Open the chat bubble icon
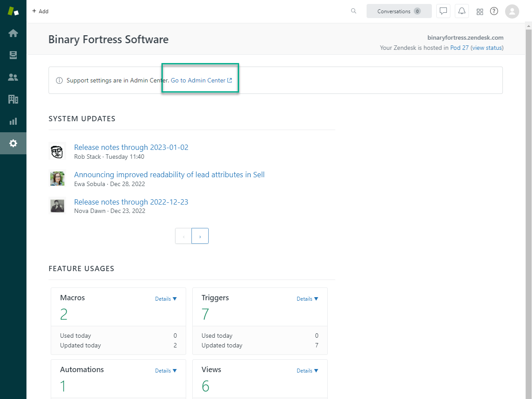 [x=443, y=11]
